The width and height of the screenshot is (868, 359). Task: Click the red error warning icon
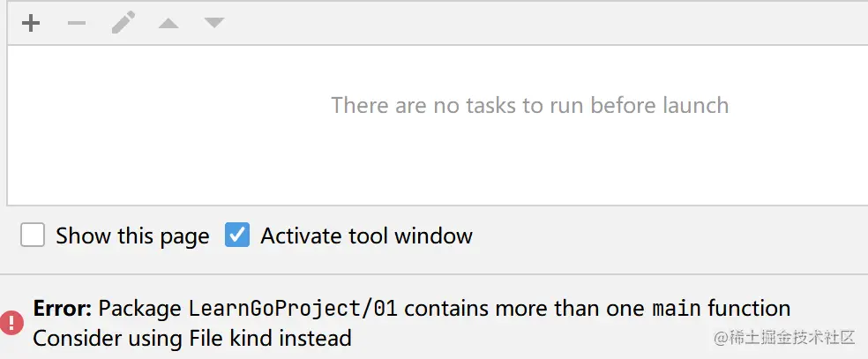[x=12, y=323]
